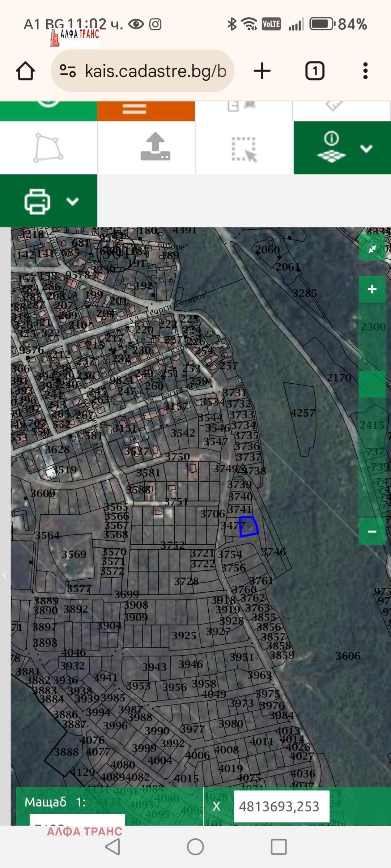This screenshot has width=391, height=868.
Task: Tap the X coordinate input field
Action: (281, 806)
